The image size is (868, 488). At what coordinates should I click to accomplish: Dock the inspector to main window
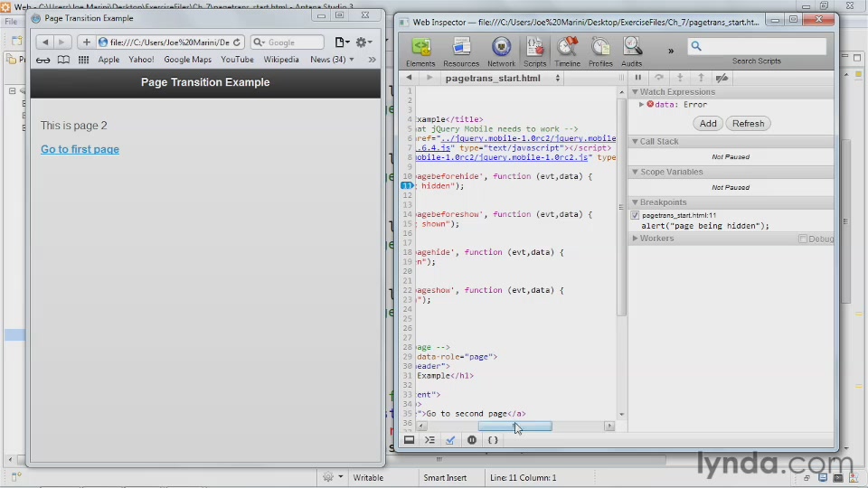[409, 440]
